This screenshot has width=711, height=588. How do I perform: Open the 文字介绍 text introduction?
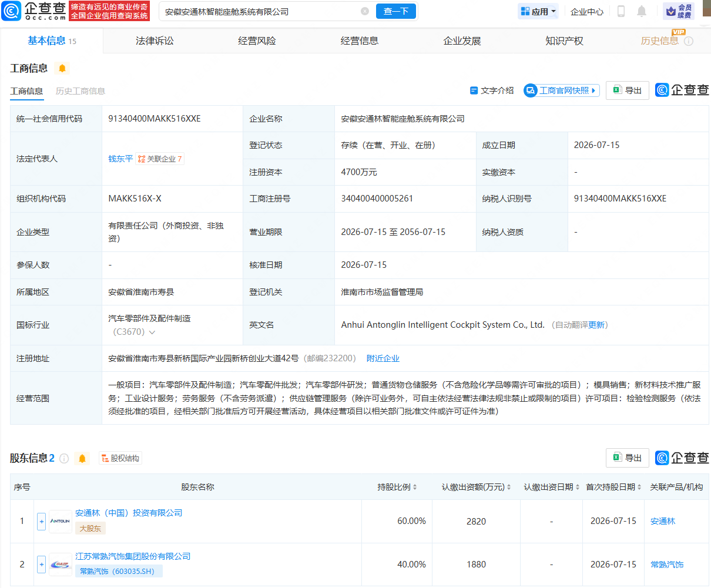coord(492,90)
